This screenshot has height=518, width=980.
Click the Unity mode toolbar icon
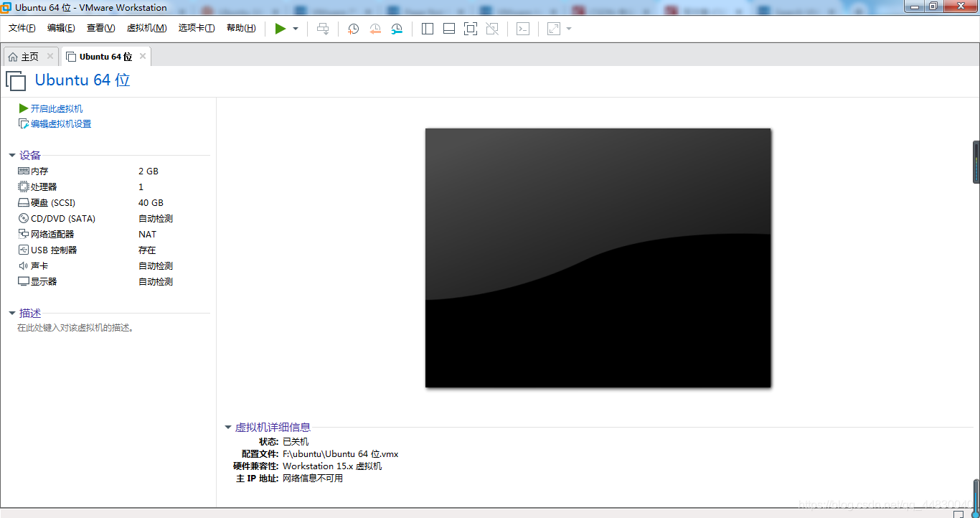492,29
